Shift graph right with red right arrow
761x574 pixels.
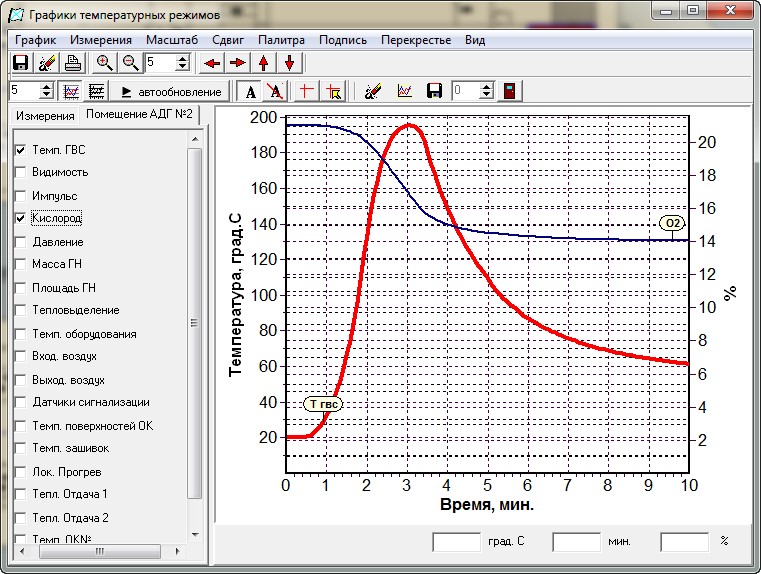coord(237,63)
